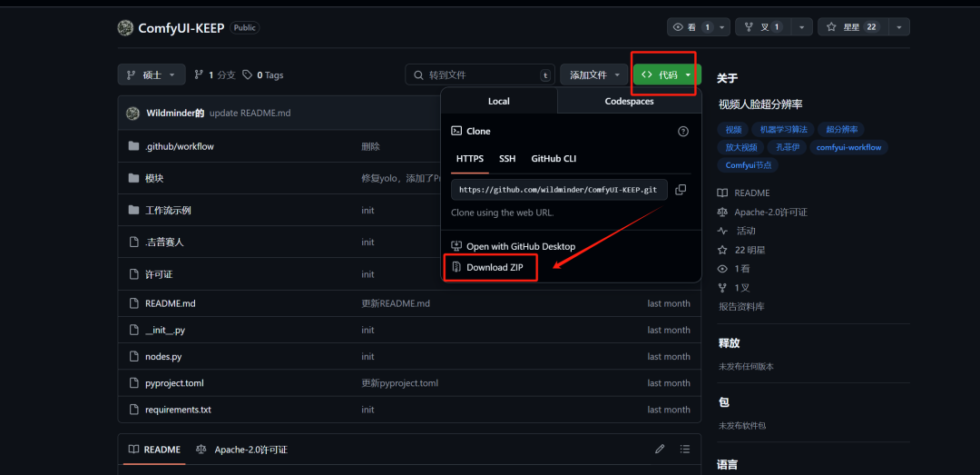980x475 pixels.
Task: Click Open with GitHub Desktop
Action: pos(513,246)
